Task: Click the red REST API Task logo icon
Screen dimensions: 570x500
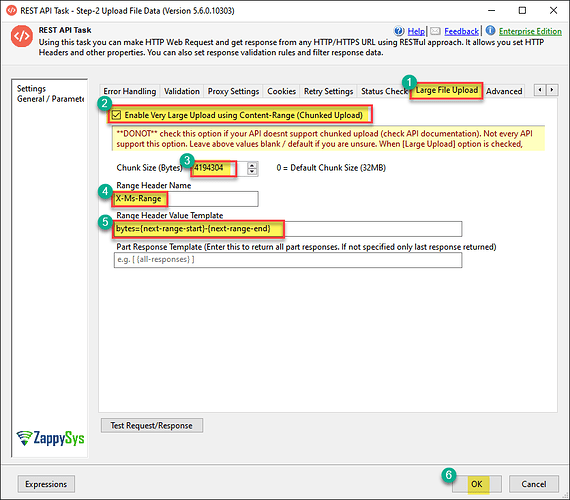Action: 22,36
